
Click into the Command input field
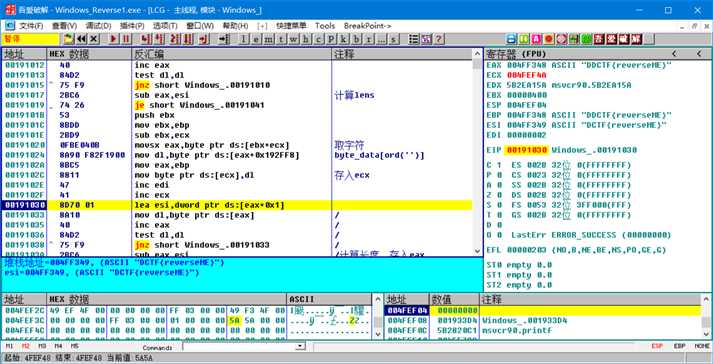coord(239,347)
